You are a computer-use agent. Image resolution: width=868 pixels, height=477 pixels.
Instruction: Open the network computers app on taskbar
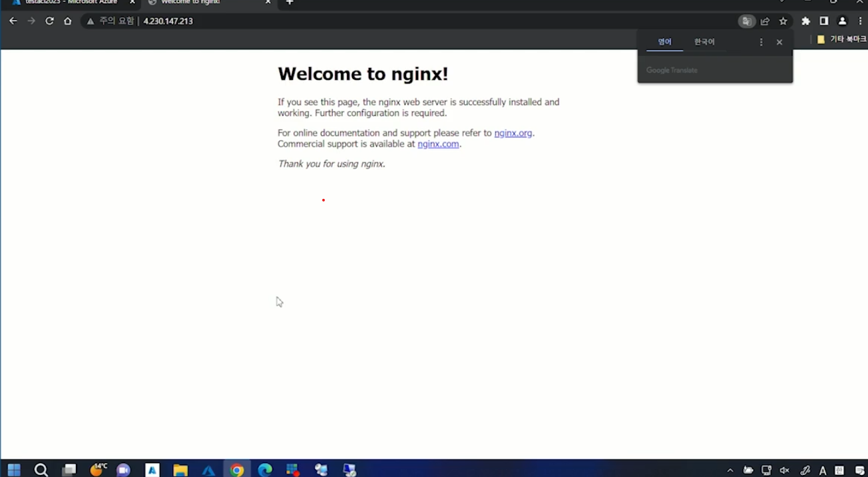322,470
